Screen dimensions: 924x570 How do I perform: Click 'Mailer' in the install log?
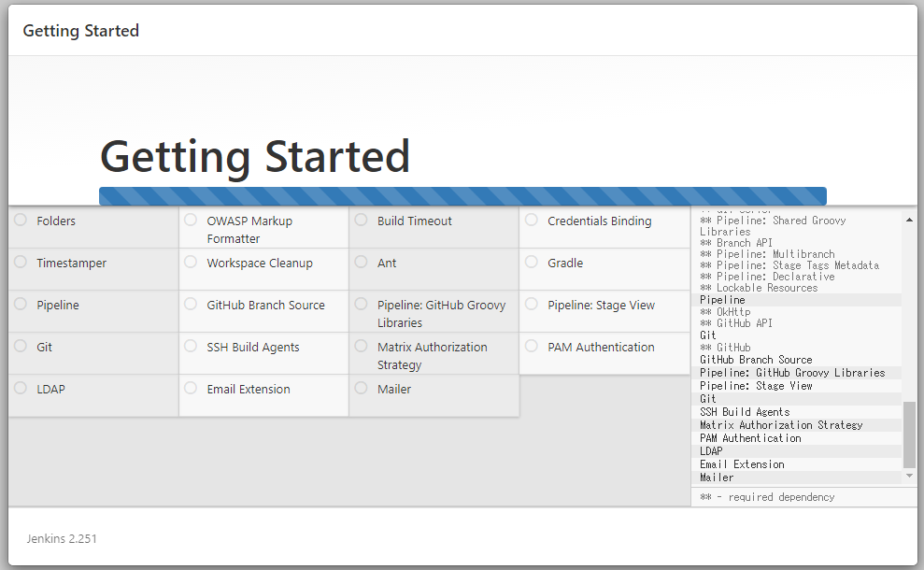coord(717,477)
